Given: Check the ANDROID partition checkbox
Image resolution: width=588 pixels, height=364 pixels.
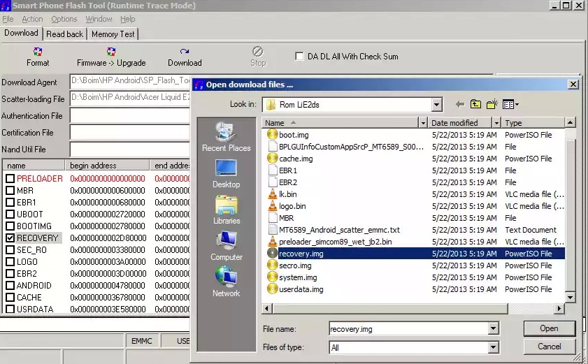Looking at the screenshot, I should [10, 285].
